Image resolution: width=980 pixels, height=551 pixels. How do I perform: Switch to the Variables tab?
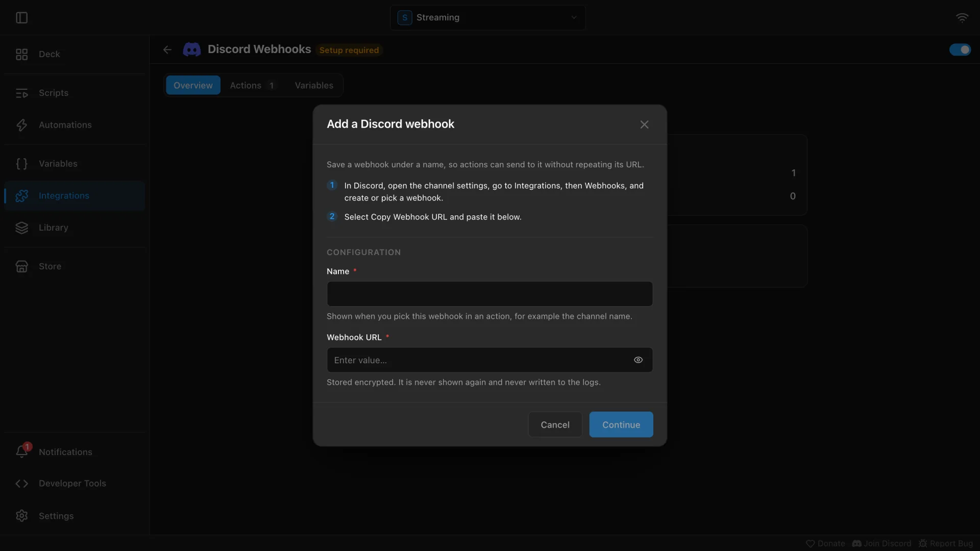pyautogui.click(x=314, y=85)
